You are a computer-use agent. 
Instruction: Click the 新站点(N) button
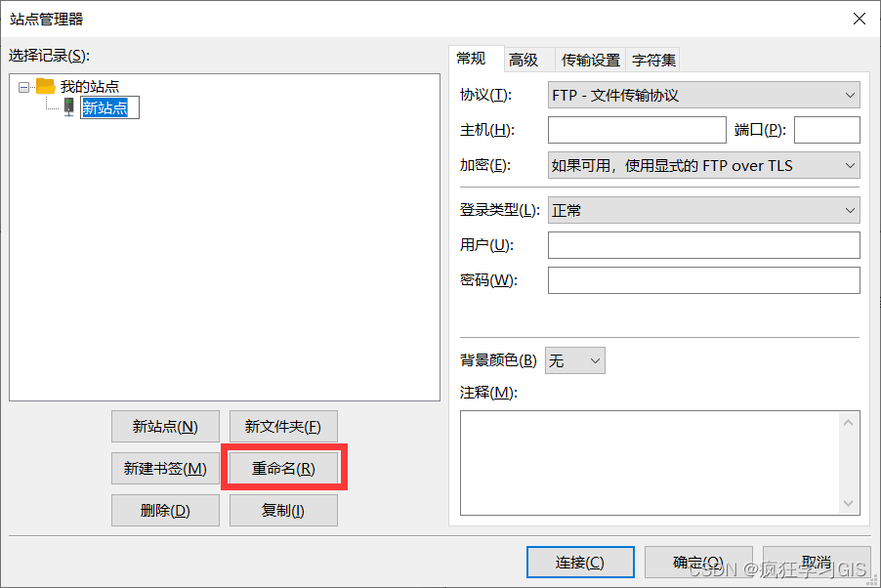[165, 427]
